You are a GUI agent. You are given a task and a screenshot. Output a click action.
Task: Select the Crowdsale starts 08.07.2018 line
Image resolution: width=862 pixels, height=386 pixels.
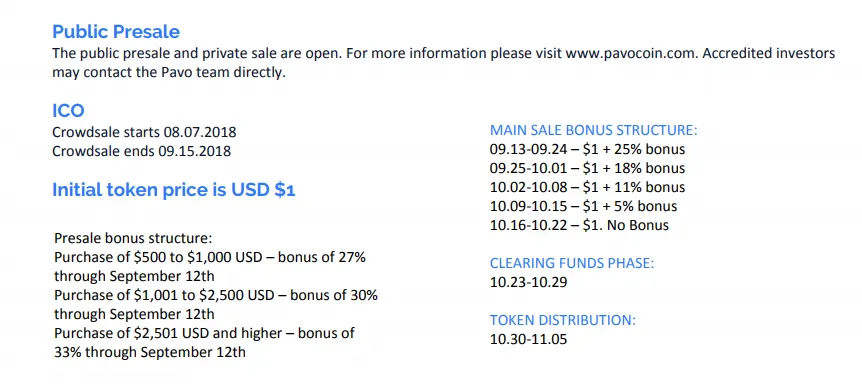144,133
